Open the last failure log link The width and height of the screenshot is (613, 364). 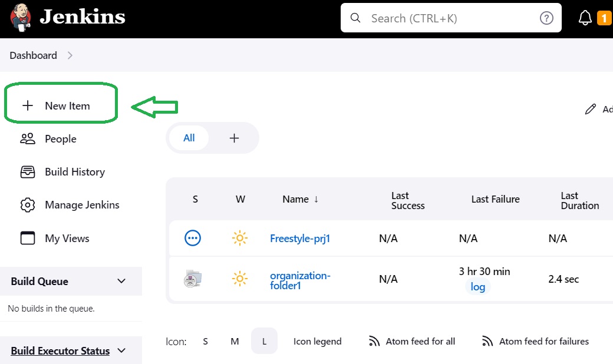point(478,287)
